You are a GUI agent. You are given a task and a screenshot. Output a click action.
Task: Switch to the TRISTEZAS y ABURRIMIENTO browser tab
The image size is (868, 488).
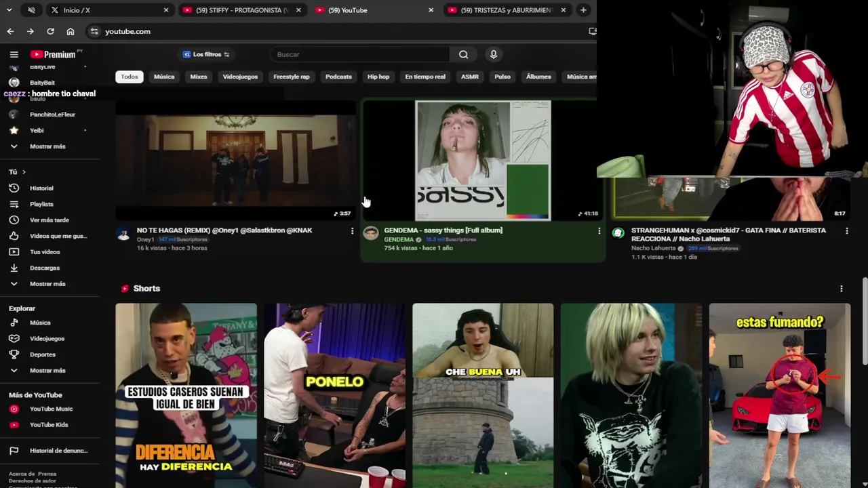tap(505, 10)
